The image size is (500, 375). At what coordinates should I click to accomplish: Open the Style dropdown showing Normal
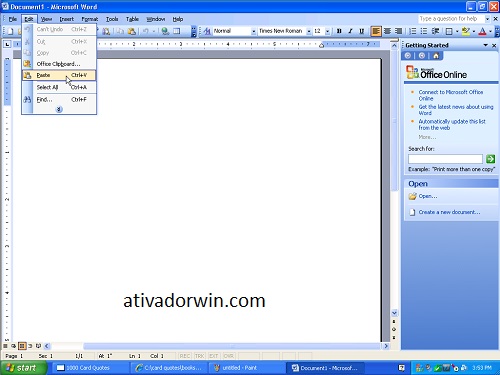(254, 31)
